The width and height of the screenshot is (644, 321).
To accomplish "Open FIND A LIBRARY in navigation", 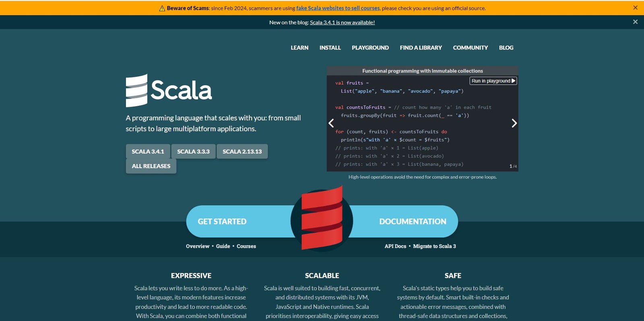I will [x=421, y=47].
